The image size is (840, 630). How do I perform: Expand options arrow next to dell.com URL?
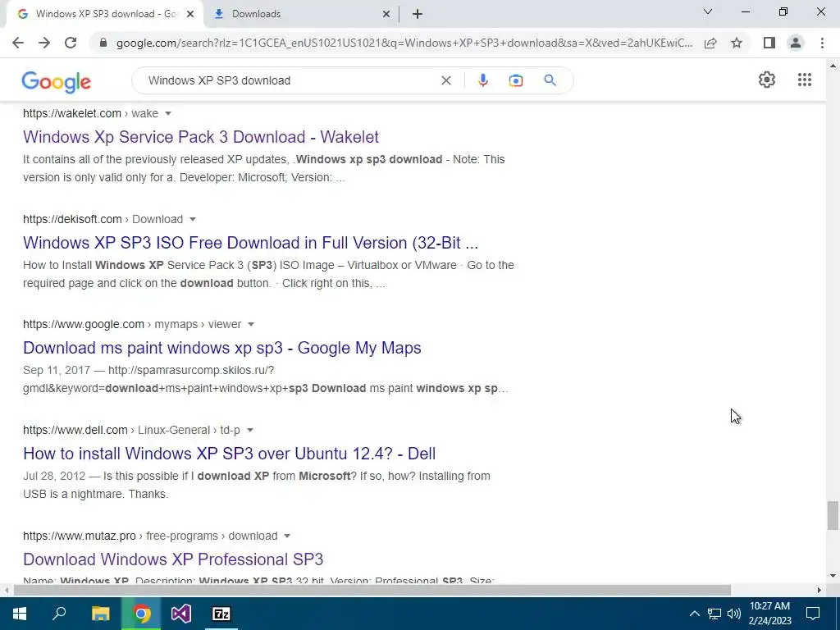coord(249,430)
